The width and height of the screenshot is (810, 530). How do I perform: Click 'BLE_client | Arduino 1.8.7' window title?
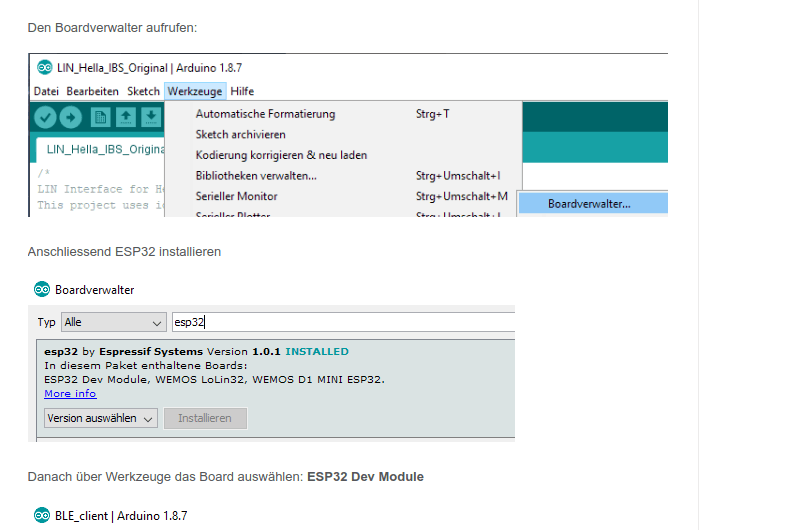tap(121, 516)
